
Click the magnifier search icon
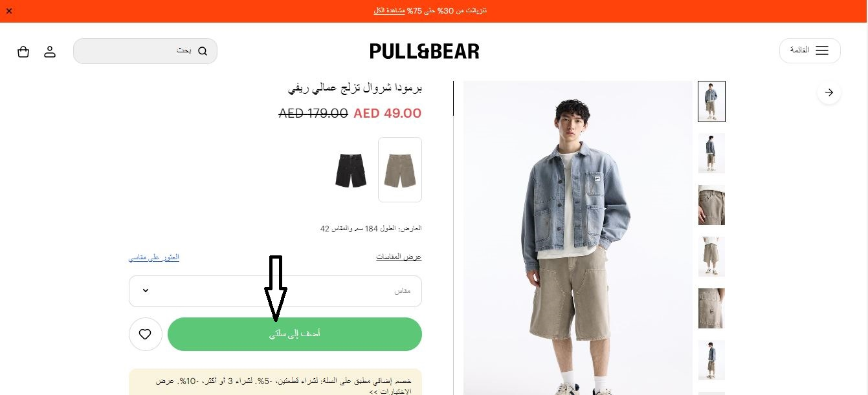203,51
